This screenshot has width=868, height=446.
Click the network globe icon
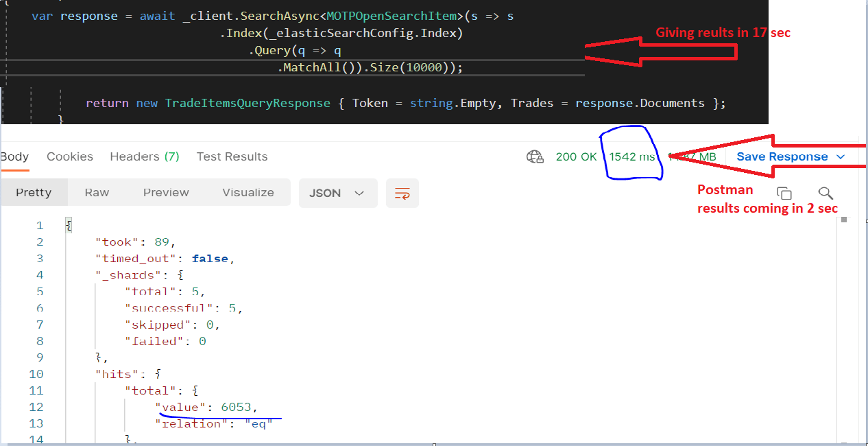pyautogui.click(x=535, y=157)
